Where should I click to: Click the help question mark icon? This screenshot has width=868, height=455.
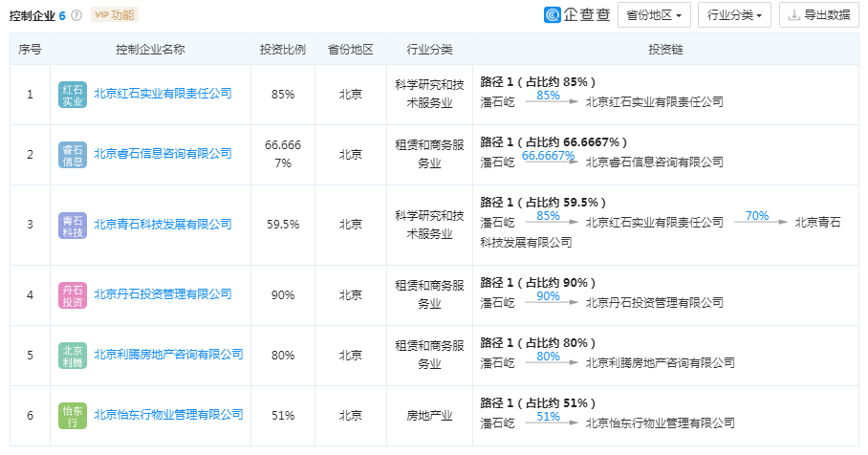tap(76, 15)
